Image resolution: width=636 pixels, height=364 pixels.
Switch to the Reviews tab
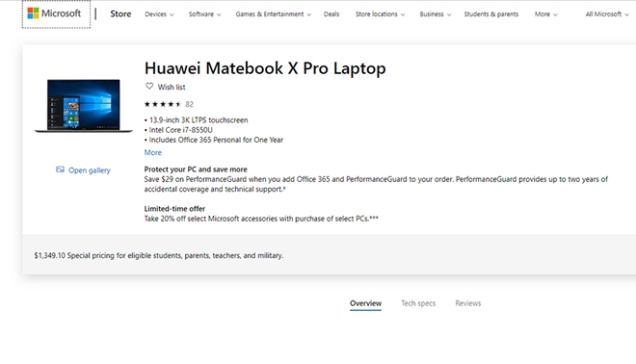pyautogui.click(x=467, y=303)
